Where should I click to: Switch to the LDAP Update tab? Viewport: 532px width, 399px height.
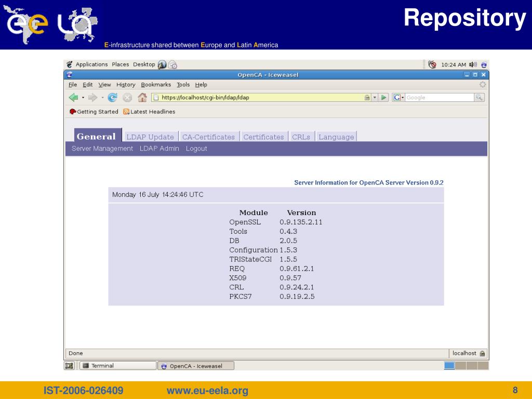point(150,137)
